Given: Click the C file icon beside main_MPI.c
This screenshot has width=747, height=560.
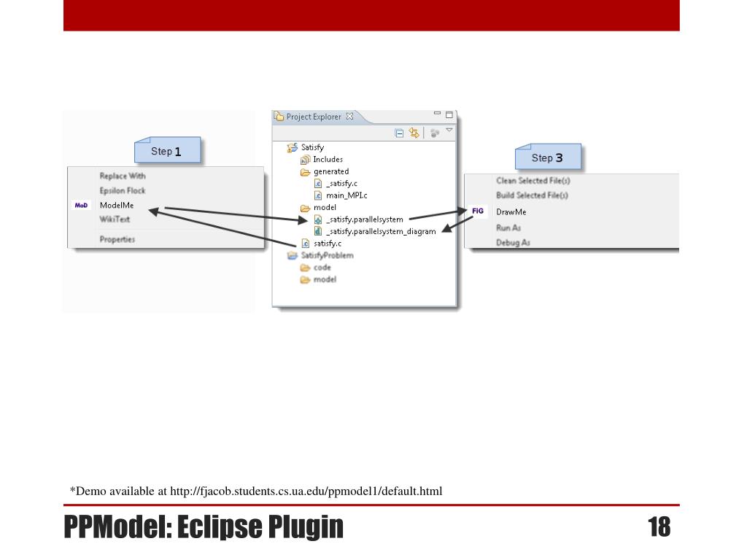Looking at the screenshot, I should pyautogui.click(x=318, y=195).
